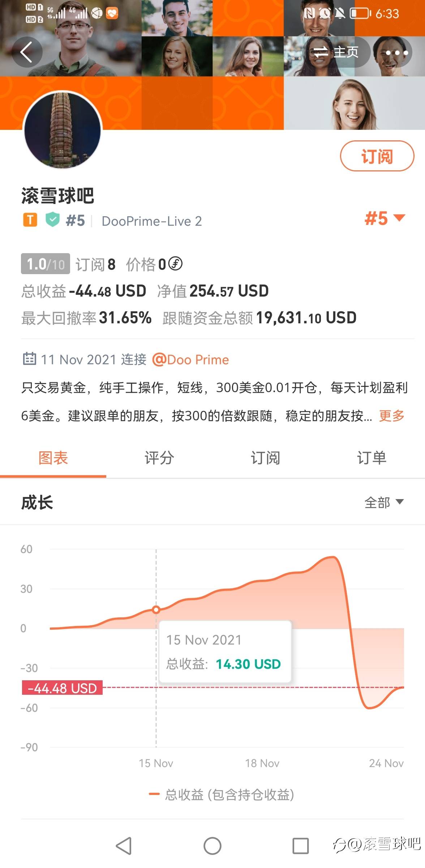
Task: Tap the calendar icon beside 11 Nov 2021
Action: tap(29, 359)
